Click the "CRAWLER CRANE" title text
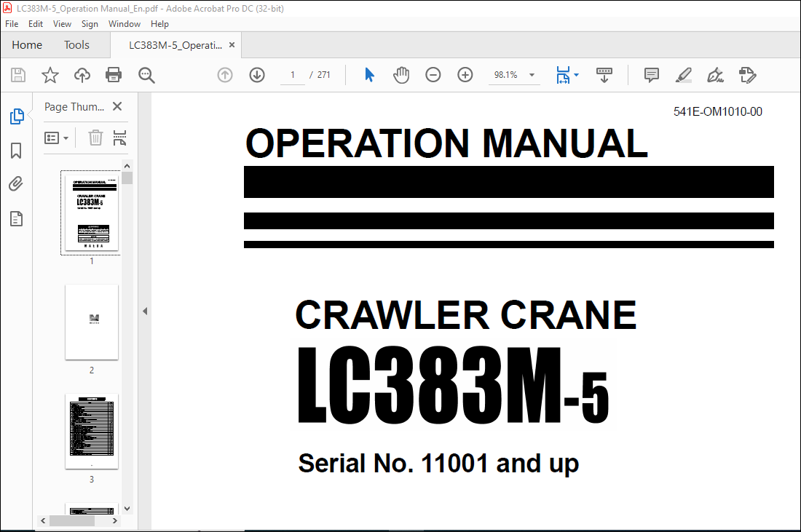801x532 pixels. click(x=466, y=315)
